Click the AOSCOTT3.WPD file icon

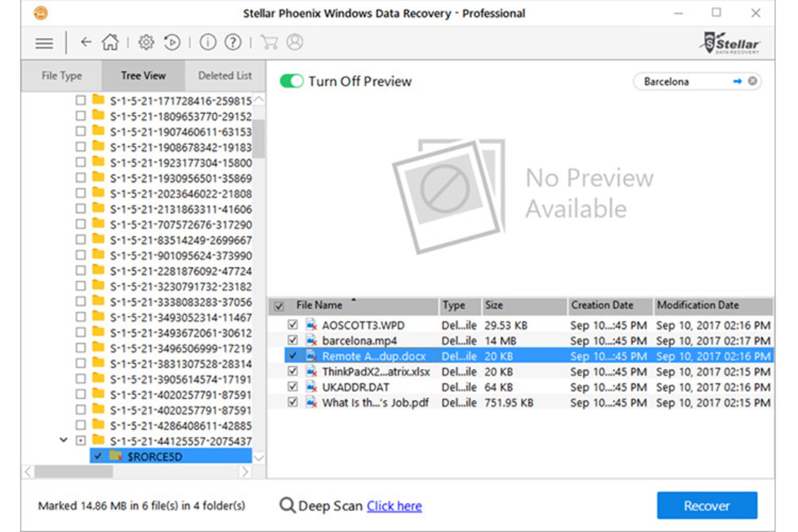pyautogui.click(x=311, y=325)
